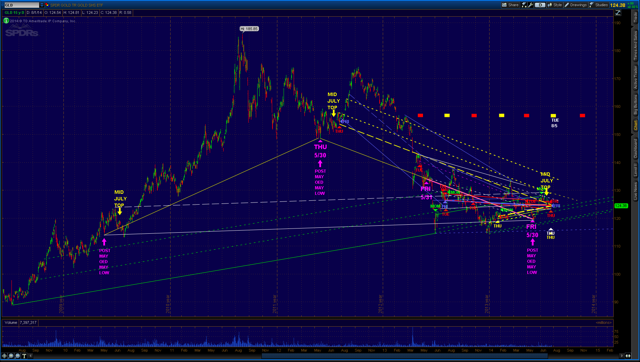Click the symbol entry field
640x362 pixels.
(22, 5)
